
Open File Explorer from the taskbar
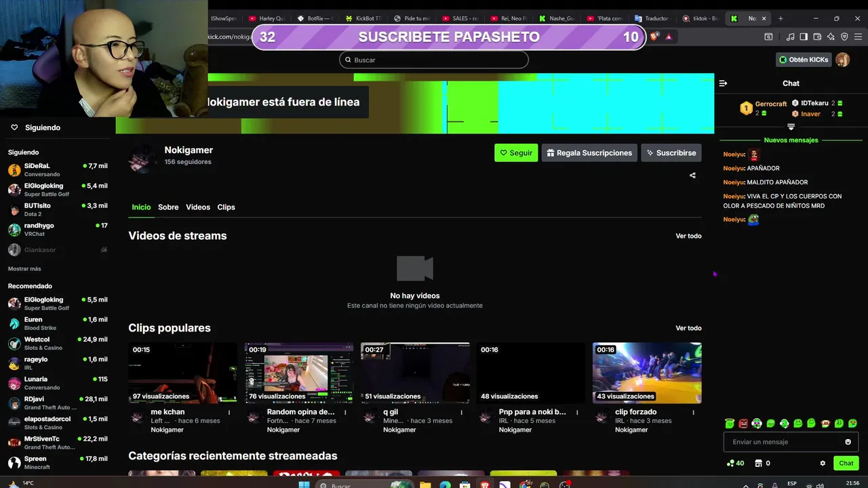click(x=425, y=485)
